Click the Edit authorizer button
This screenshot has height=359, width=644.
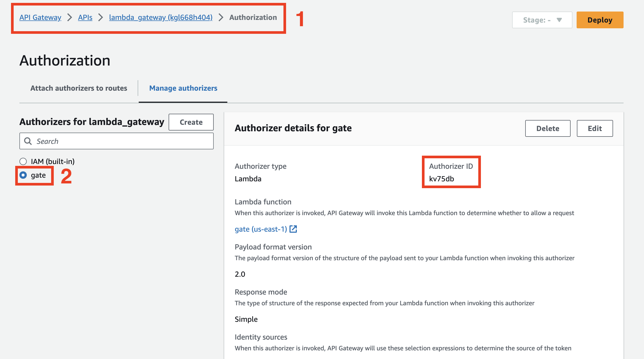(x=595, y=128)
